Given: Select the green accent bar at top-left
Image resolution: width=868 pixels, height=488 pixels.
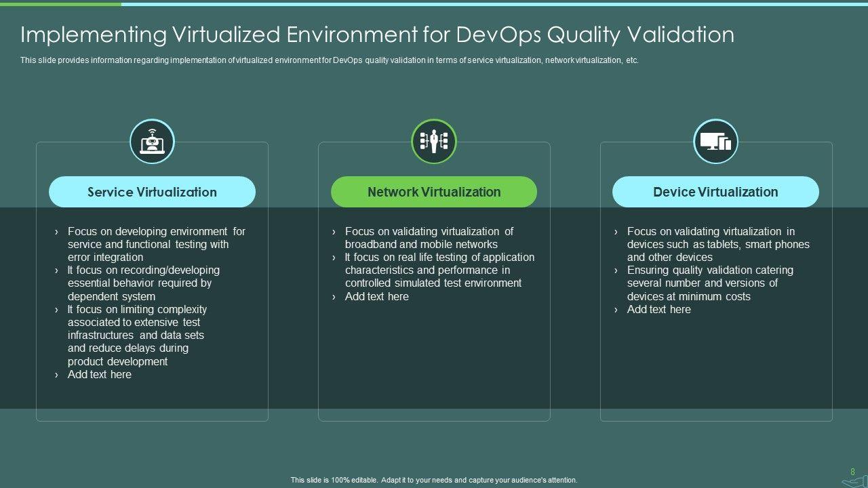Looking at the screenshot, I should click(60, 3).
